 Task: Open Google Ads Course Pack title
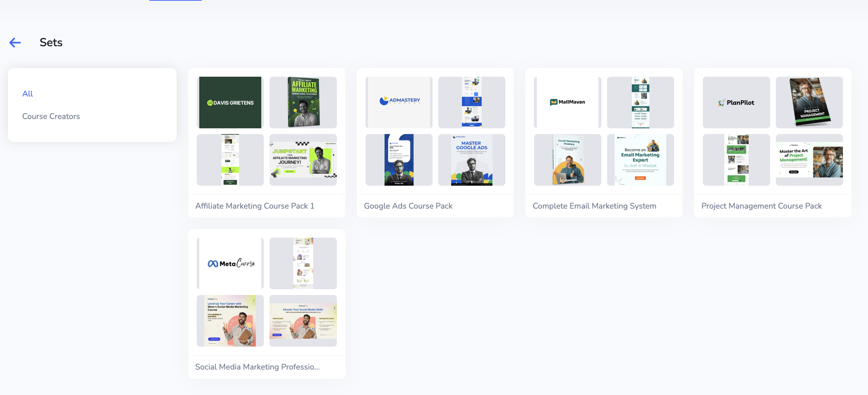point(408,206)
